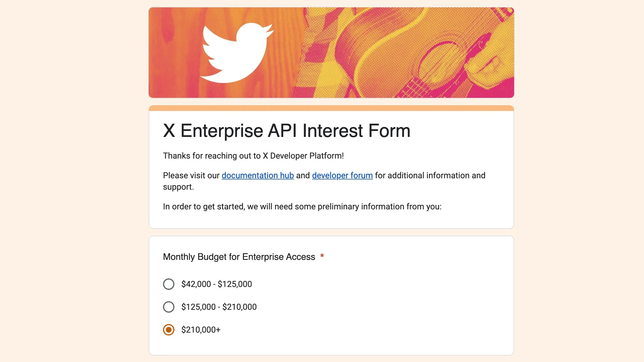The height and width of the screenshot is (362, 644).
Task: Click the "Monthly Budget for Enterprise Access" question label
Action: point(239,257)
